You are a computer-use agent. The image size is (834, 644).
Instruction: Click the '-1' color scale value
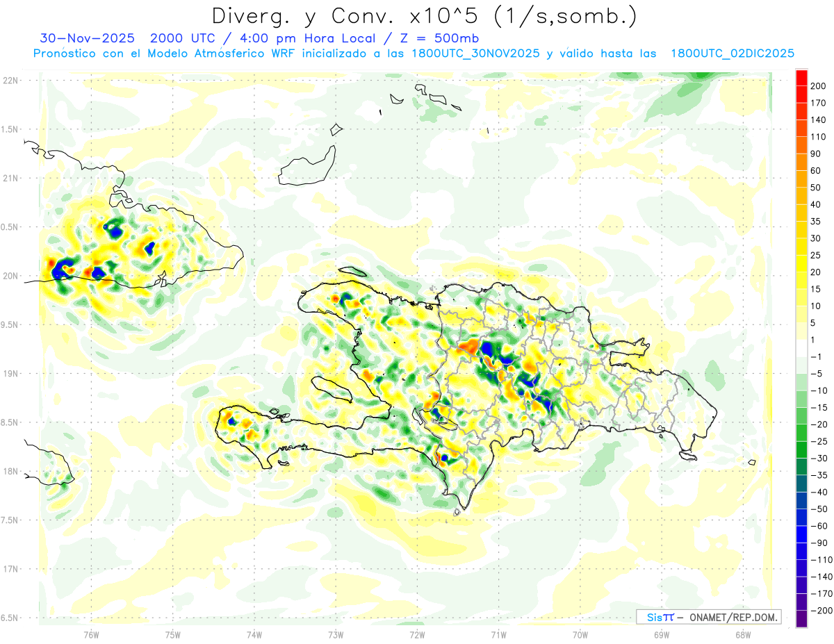(x=816, y=356)
